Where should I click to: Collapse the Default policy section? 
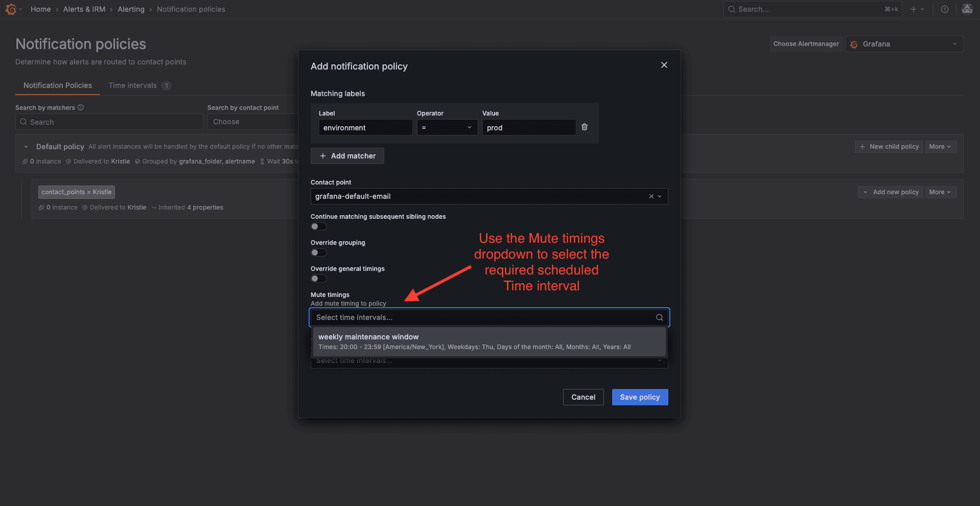coord(26,146)
